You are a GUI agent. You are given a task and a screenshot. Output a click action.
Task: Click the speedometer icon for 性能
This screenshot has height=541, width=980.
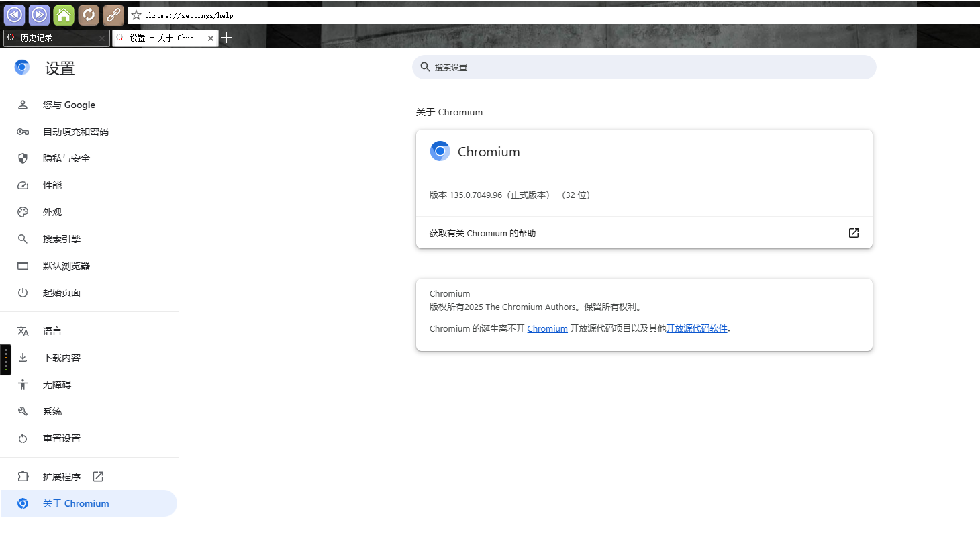click(x=23, y=185)
